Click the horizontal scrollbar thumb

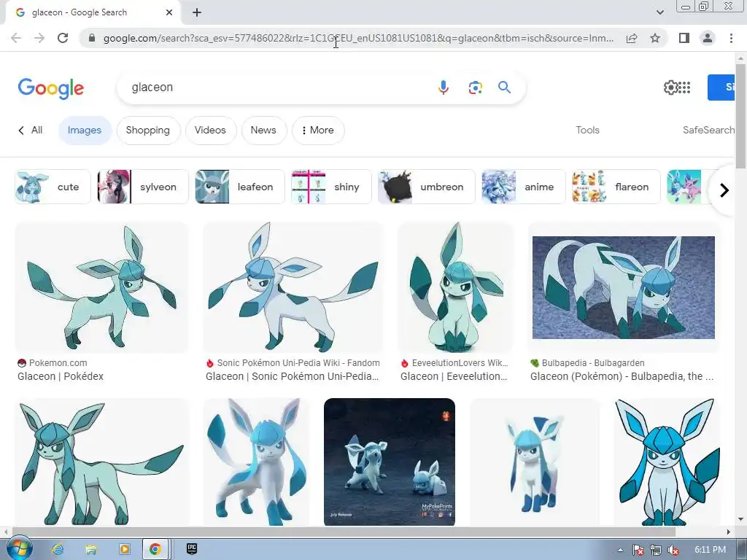point(344,532)
